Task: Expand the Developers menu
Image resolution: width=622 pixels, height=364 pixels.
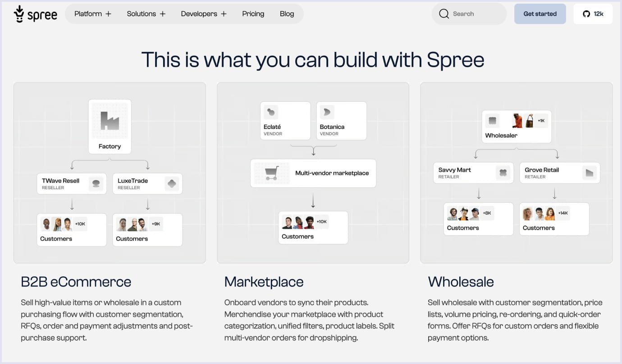Action: tap(204, 14)
